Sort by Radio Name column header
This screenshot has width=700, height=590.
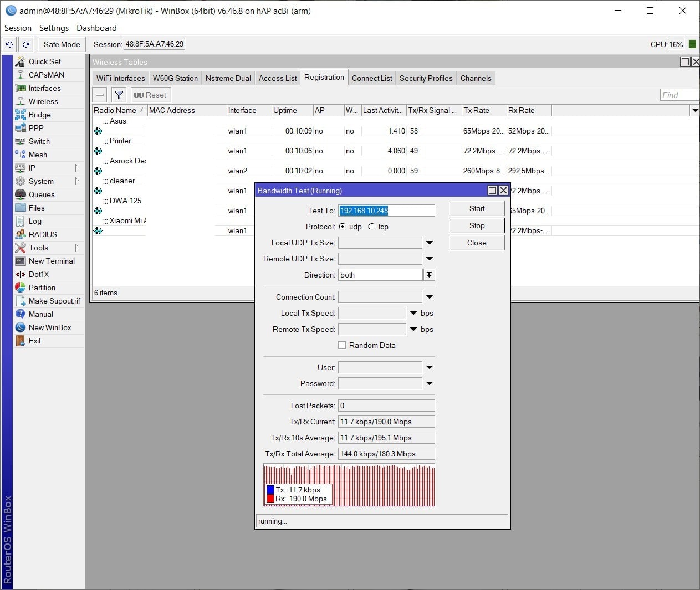(119, 110)
